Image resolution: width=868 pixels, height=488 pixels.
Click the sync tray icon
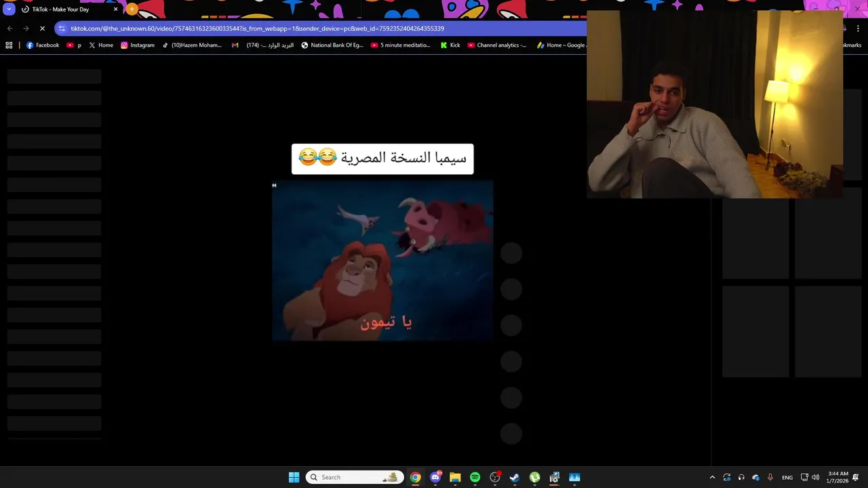[727, 477]
